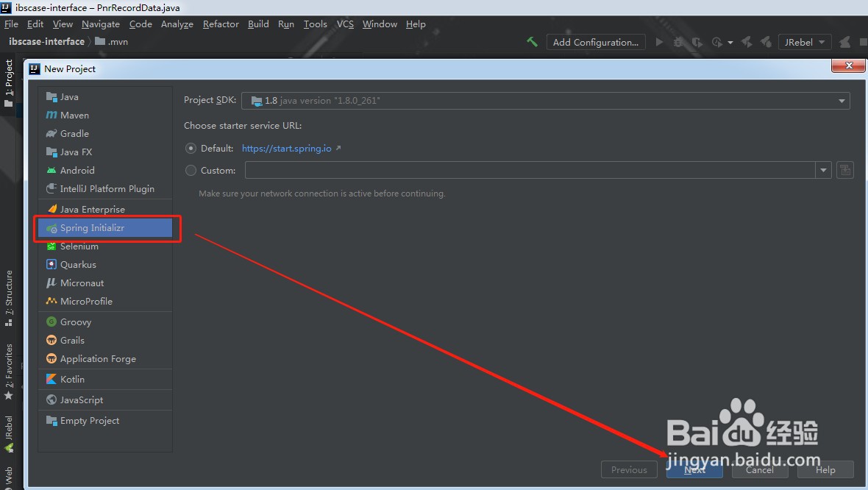
Task: Select Java FX project type
Action: point(105,152)
